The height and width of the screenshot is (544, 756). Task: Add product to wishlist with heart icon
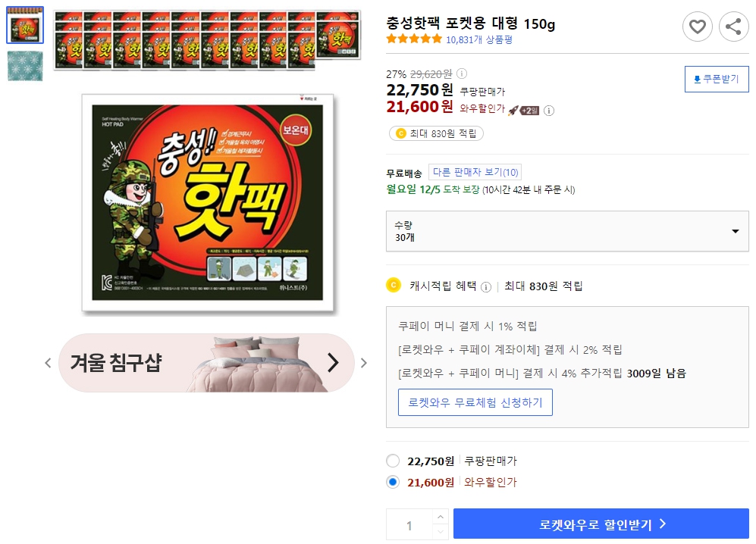point(698,27)
